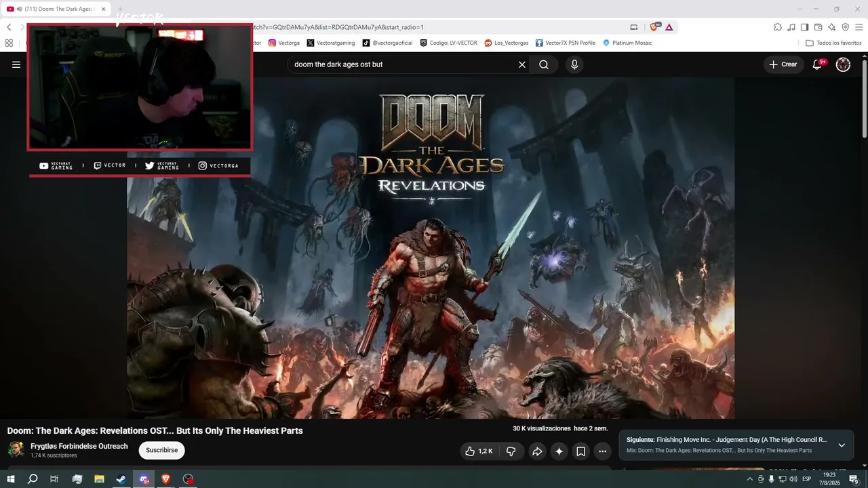Open Vector7X PSN Profile bookmark
The width and height of the screenshot is (868, 488).
(x=566, y=43)
